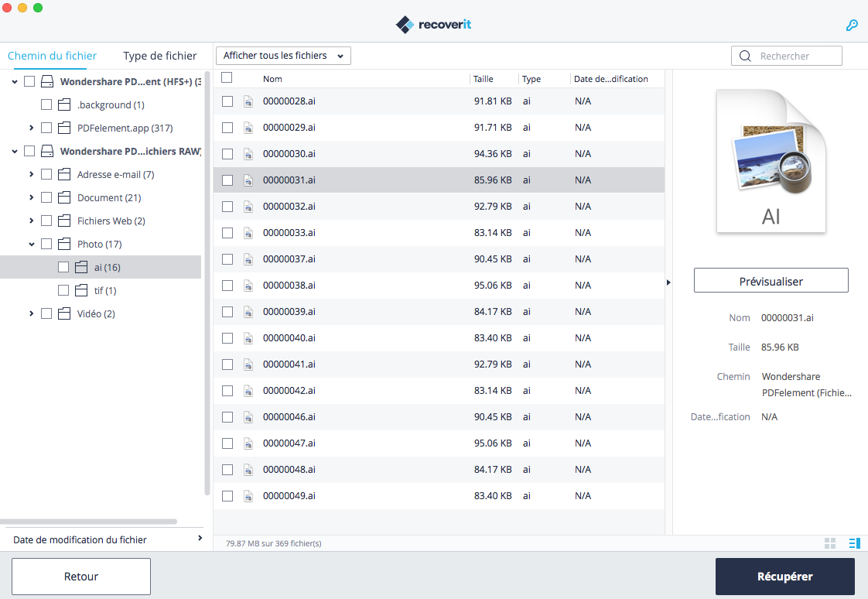Check the box for 00000048.ai
The image size is (868, 599).
(227, 470)
